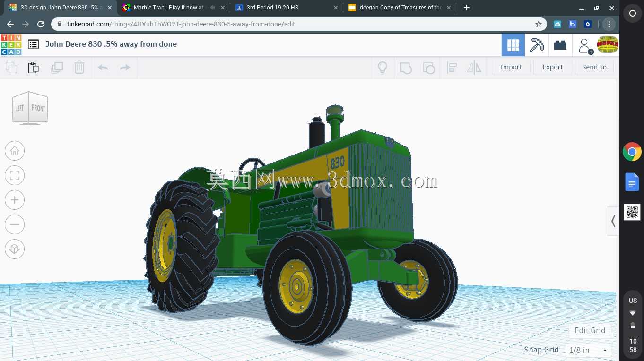The width and height of the screenshot is (644, 361).
Task: Switch to 3D design grid view
Action: (x=513, y=45)
